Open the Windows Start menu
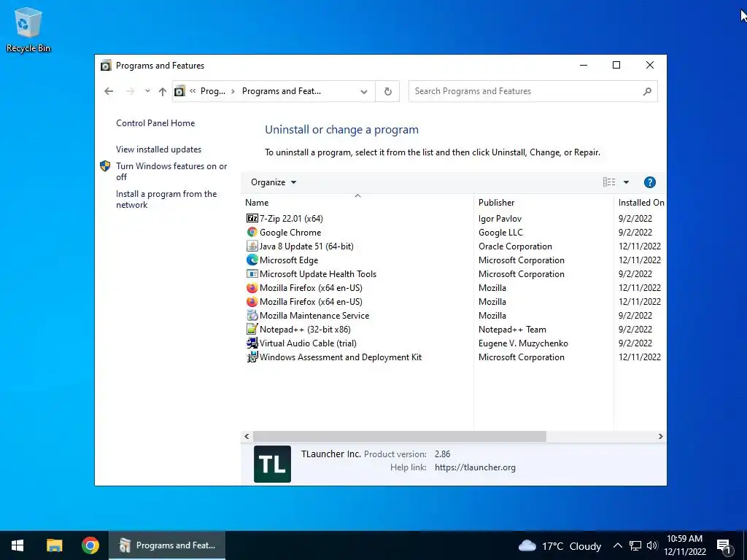Screen dimensions: 747x560 [x=18, y=545]
